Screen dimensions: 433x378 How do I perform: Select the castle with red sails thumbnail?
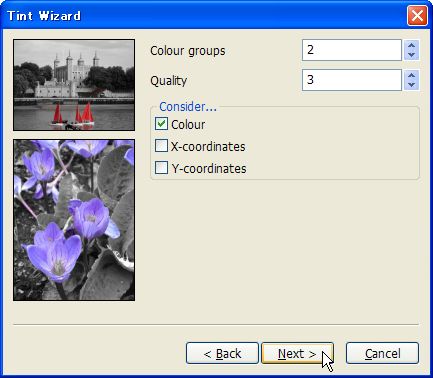(74, 85)
